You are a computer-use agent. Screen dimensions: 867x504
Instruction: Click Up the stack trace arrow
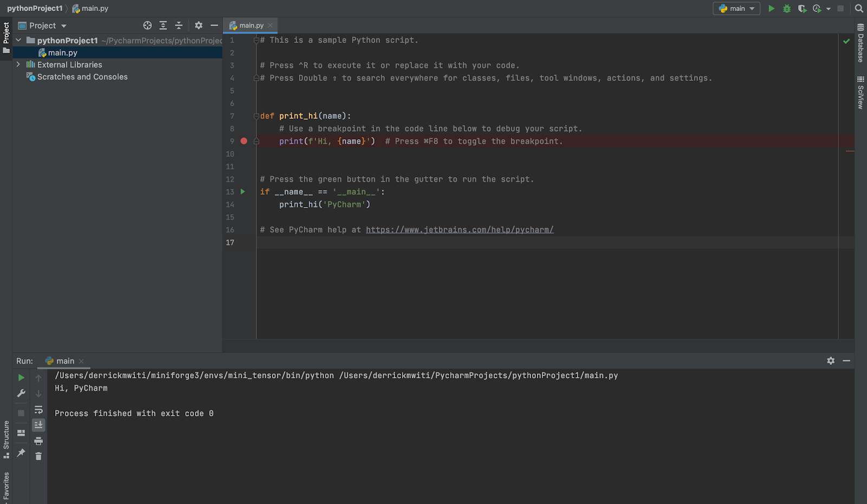pos(38,378)
